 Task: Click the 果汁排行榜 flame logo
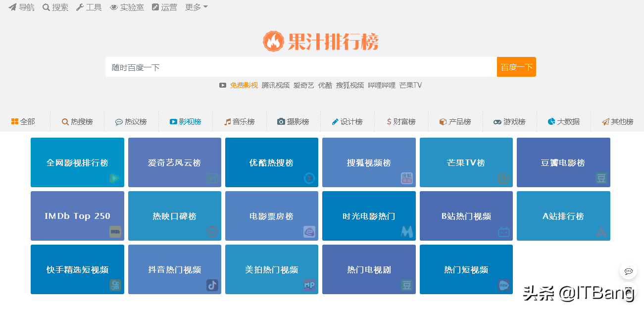(321, 42)
